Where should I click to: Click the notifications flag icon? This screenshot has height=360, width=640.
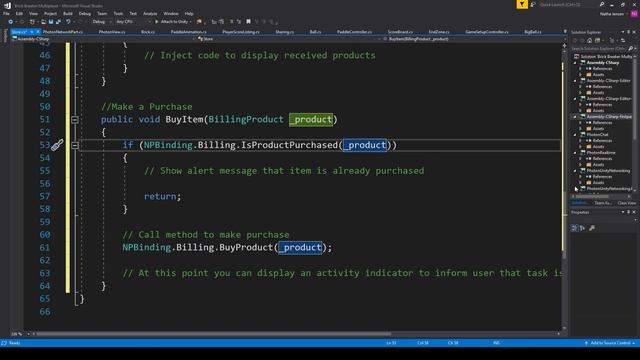533,4
